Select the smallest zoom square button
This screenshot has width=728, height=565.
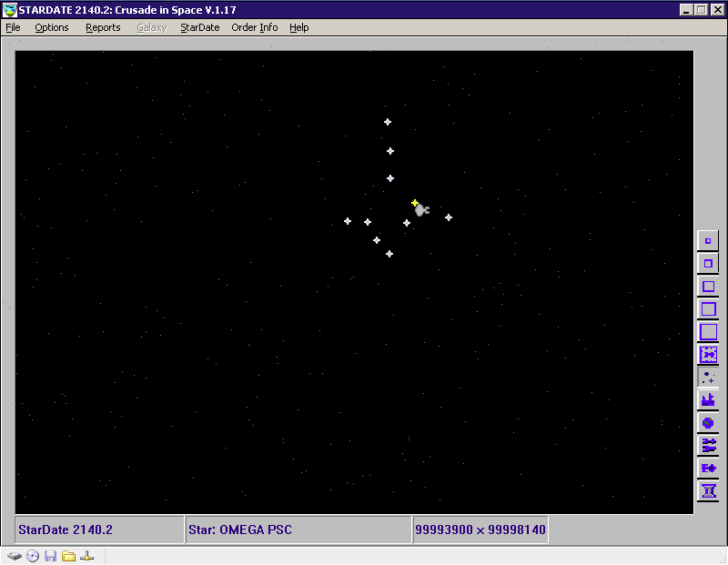coord(708,241)
